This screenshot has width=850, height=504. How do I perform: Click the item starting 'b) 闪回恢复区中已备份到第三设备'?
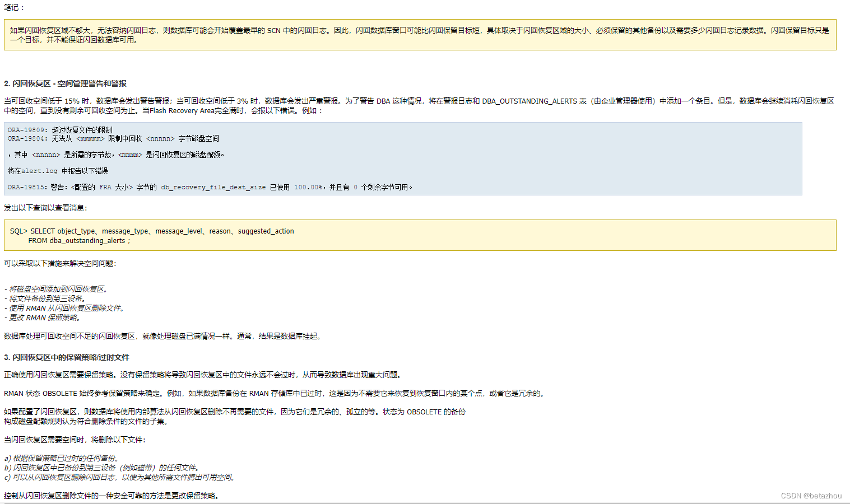pyautogui.click(x=102, y=468)
